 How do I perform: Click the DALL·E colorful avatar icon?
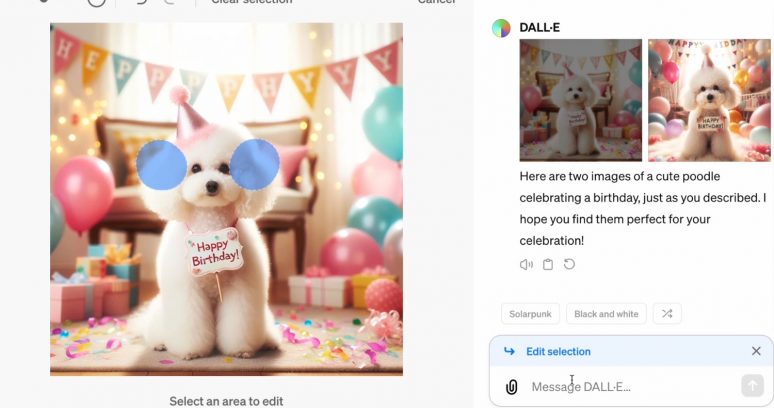pyautogui.click(x=501, y=27)
